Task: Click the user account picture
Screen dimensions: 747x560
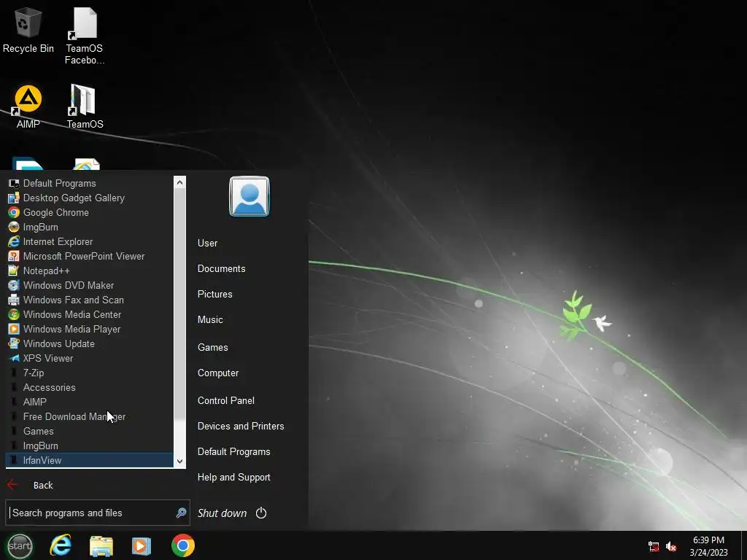Action: point(249,197)
